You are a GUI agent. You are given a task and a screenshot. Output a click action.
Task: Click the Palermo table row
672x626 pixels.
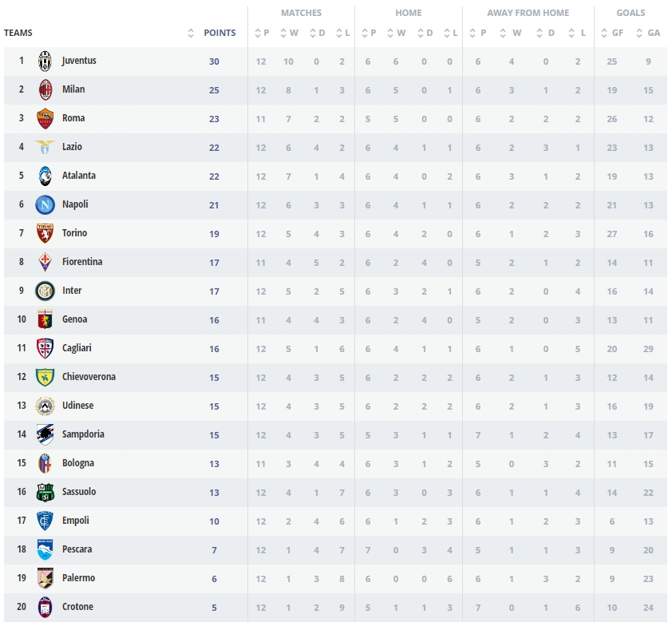click(x=335, y=578)
